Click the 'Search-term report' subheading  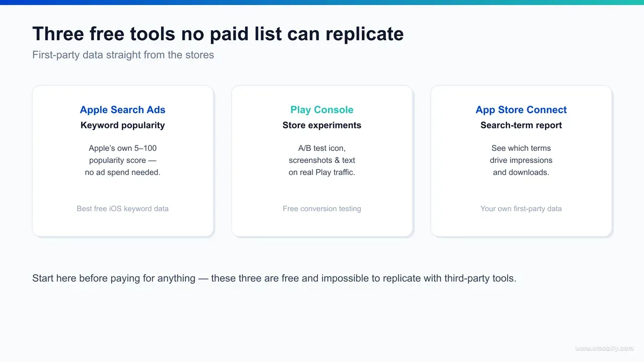point(521,125)
